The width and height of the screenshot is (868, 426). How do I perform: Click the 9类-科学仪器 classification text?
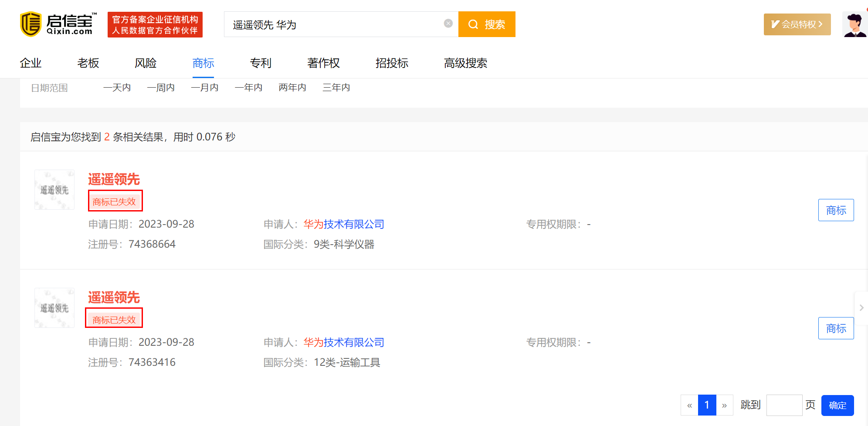point(344,244)
